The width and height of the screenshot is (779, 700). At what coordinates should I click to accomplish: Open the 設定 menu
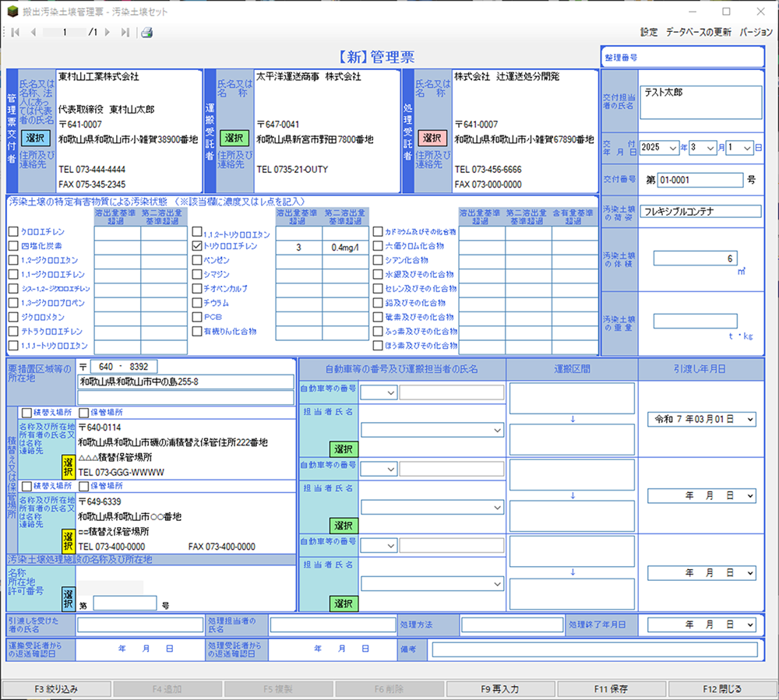648,32
